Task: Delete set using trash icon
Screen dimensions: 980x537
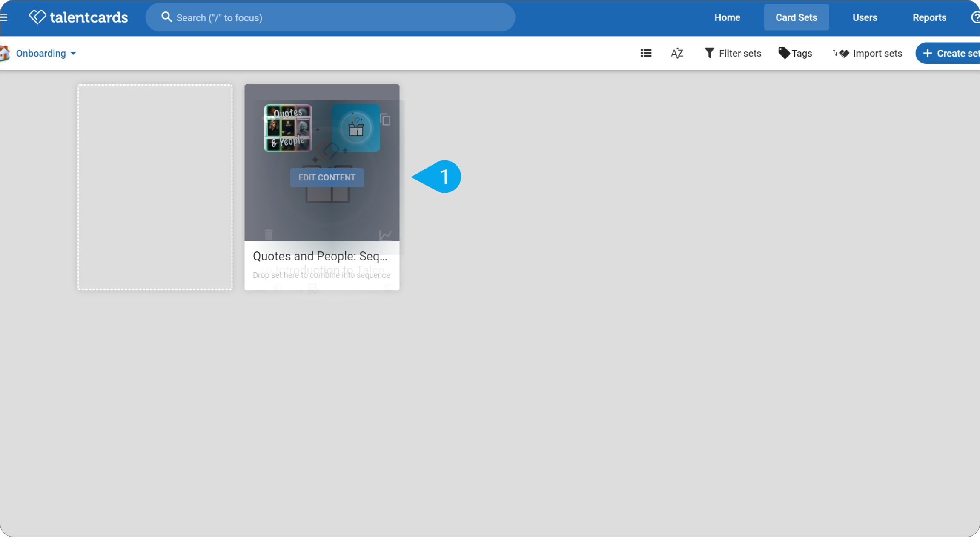Action: pyautogui.click(x=269, y=234)
